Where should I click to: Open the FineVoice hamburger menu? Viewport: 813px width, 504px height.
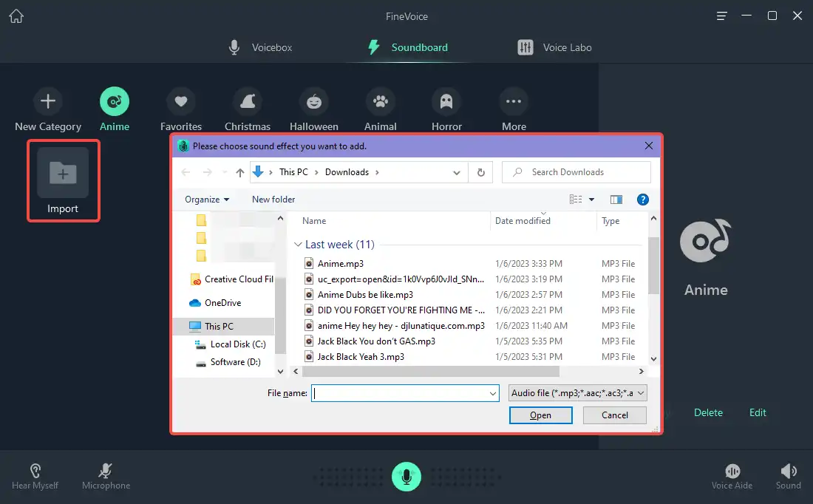722,16
